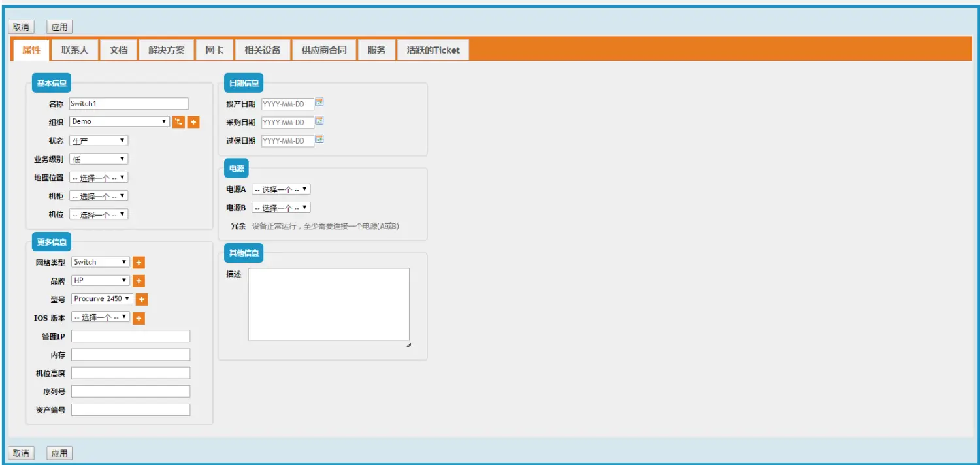Click plus icon next to 网络类型
The width and height of the screenshot is (980, 465).
[x=139, y=263]
